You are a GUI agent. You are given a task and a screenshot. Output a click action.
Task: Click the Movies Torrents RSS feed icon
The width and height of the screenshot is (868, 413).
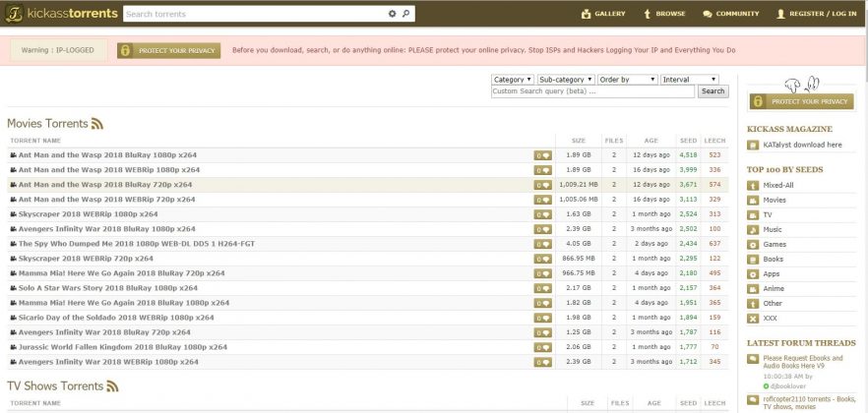pyautogui.click(x=97, y=124)
